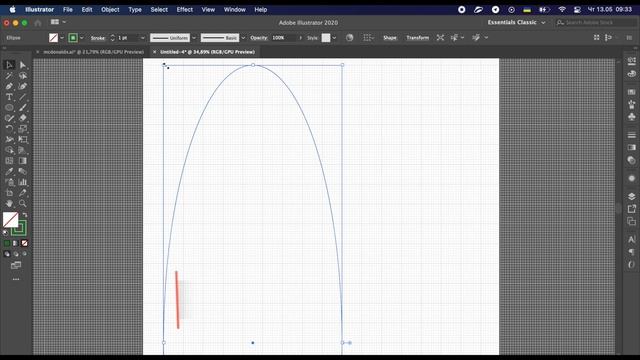
Task: Open the Effect menu
Action: pos(184,9)
